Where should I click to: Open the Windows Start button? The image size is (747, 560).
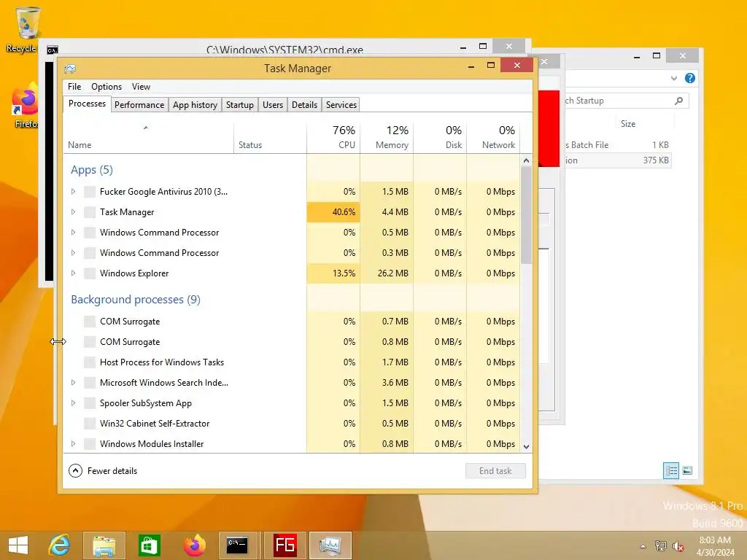[18, 545]
